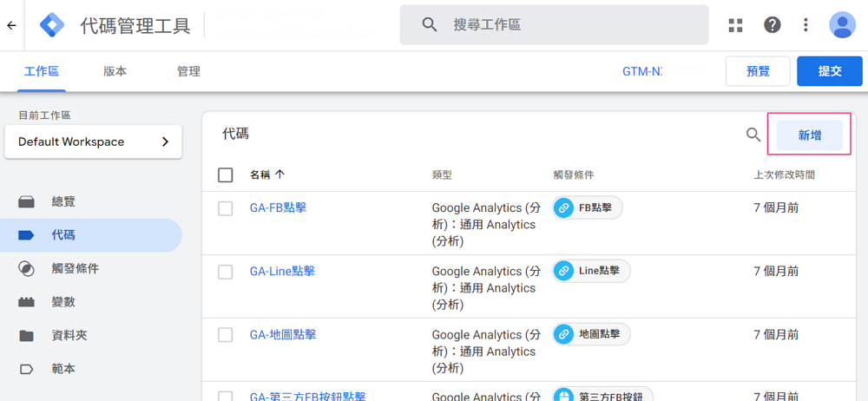Click 7 個月前 in GA-地圖點擊 row
The width and height of the screenshot is (868, 401).
click(776, 334)
